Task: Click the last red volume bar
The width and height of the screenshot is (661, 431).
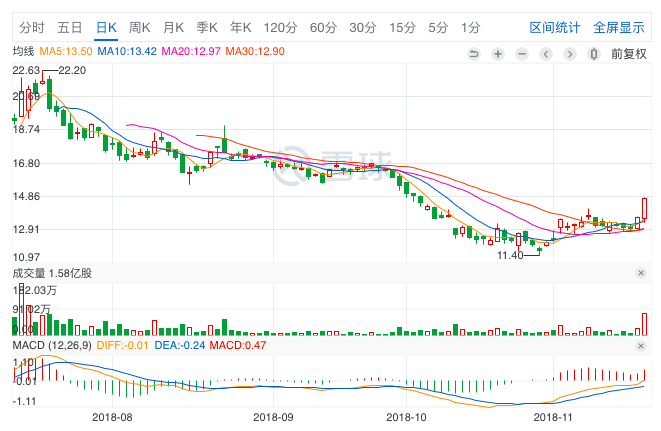Action: (644, 324)
